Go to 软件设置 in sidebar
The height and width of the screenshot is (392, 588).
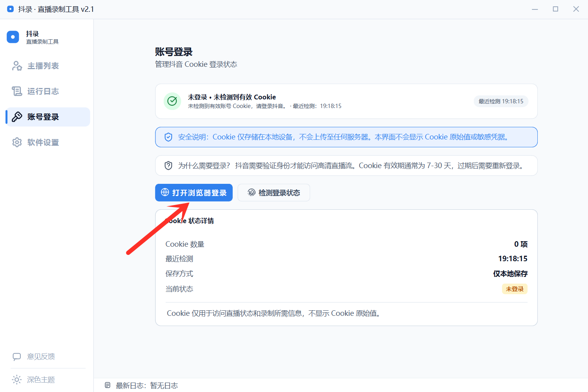click(x=48, y=143)
